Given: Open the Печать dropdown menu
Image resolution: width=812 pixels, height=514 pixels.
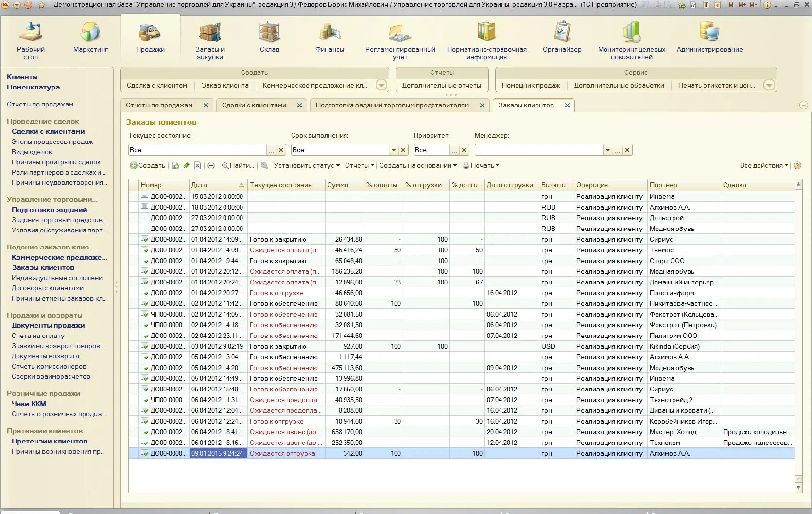Looking at the screenshot, I should pos(481,166).
